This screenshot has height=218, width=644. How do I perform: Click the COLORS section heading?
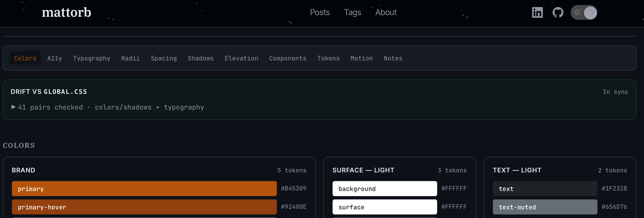(x=19, y=145)
